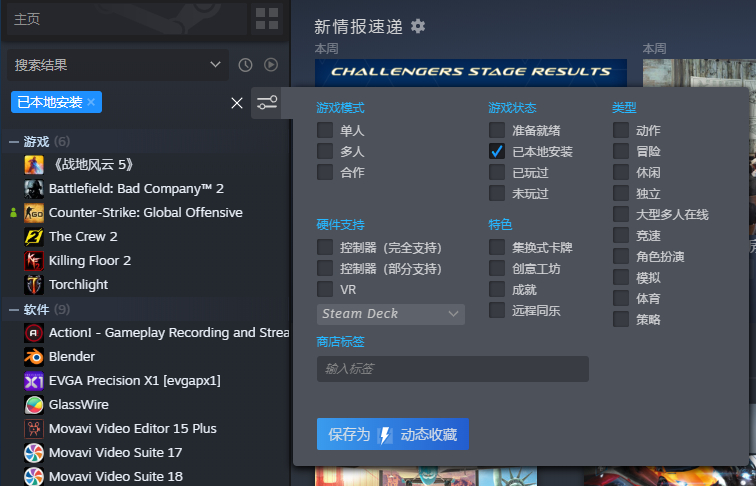Image resolution: width=756 pixels, height=486 pixels.
Task: Clear the library search with the X icon
Action: coord(237,103)
